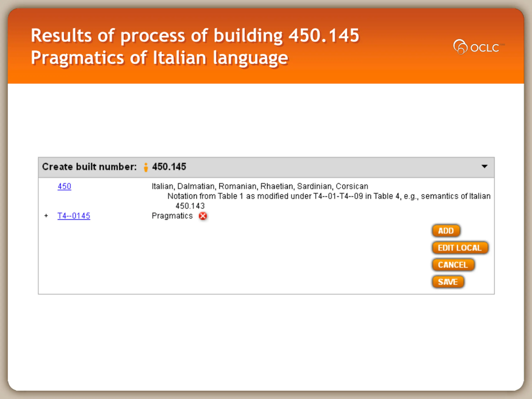
Task: Click the orange person icon beside 450.145
Action: click(146, 167)
